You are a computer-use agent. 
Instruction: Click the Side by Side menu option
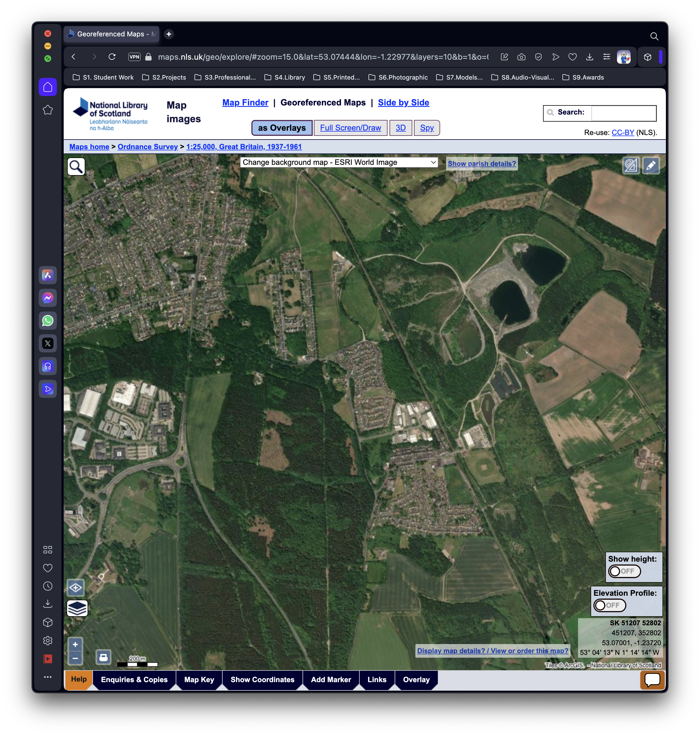[403, 102]
